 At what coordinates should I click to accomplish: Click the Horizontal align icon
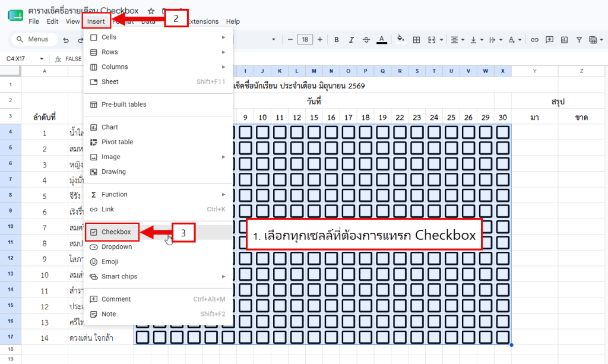point(454,40)
